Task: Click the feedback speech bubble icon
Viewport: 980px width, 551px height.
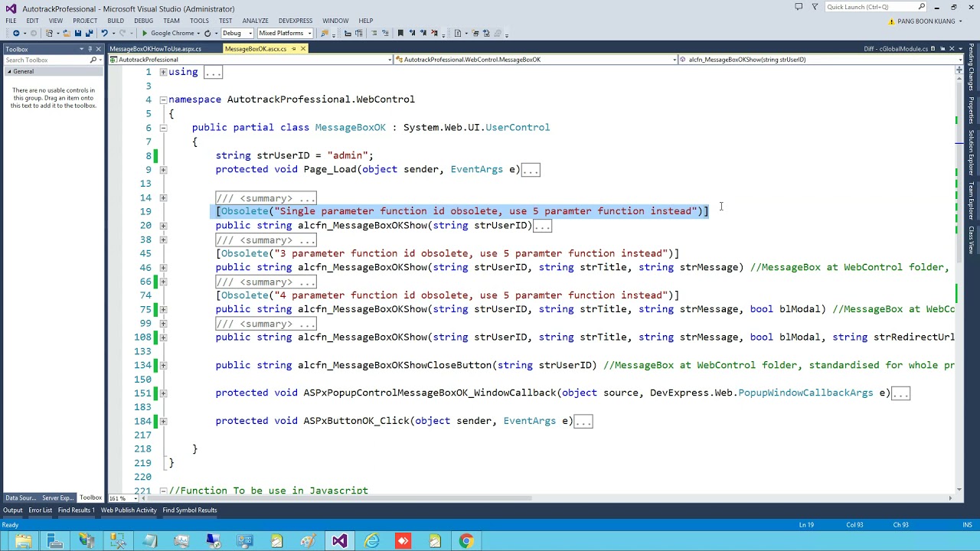Action: tap(799, 7)
